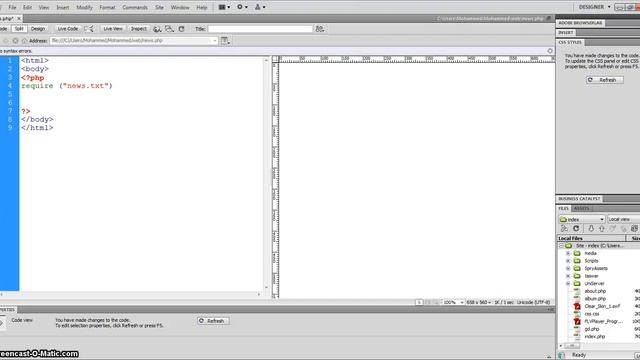Open the DESIGNER workspace dropdown
640x360 pixels.
[x=595, y=7]
